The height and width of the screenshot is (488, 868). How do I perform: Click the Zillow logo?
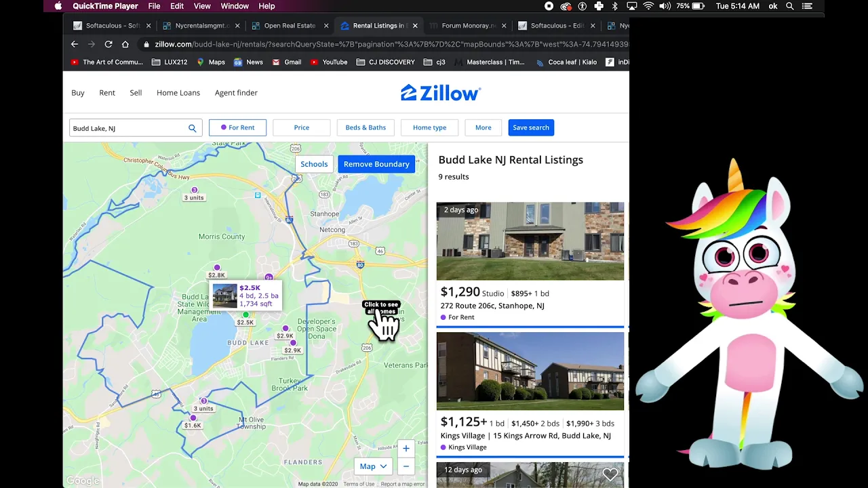point(441,93)
